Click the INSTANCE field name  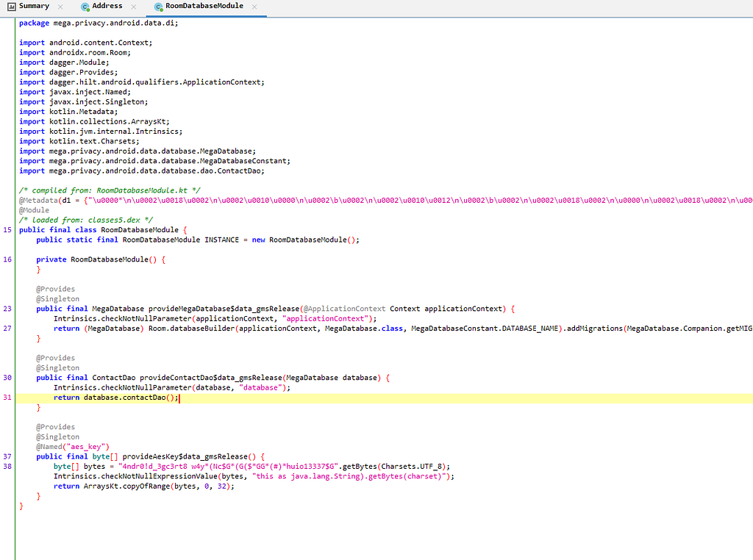click(x=221, y=240)
